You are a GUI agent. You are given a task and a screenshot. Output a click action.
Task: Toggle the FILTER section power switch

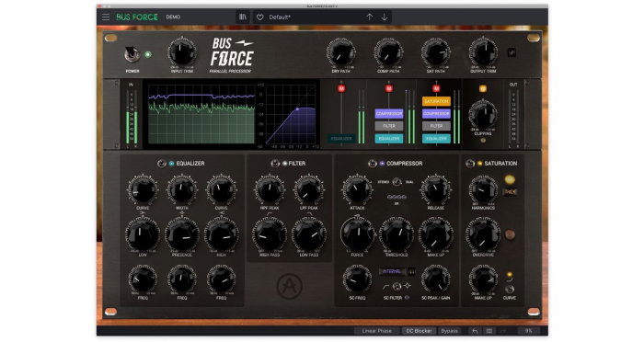click(x=275, y=164)
